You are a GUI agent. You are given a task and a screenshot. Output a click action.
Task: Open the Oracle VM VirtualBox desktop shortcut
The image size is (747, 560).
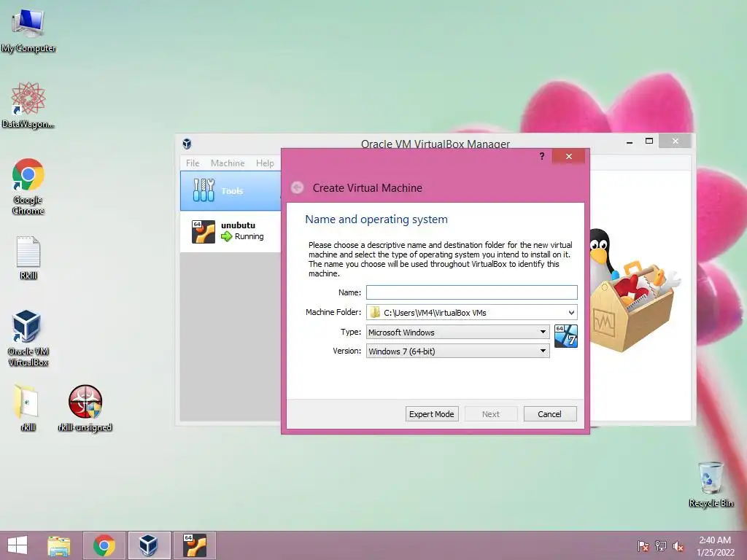(x=28, y=338)
